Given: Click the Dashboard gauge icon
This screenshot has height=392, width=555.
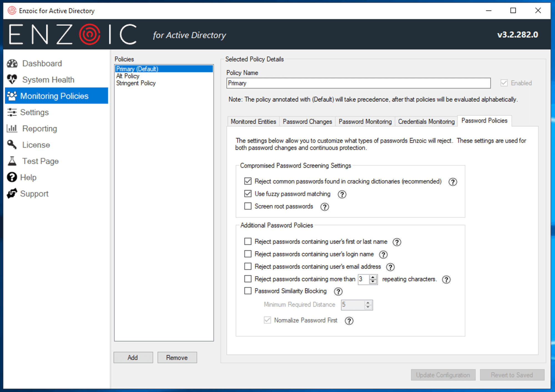Looking at the screenshot, I should [12, 64].
